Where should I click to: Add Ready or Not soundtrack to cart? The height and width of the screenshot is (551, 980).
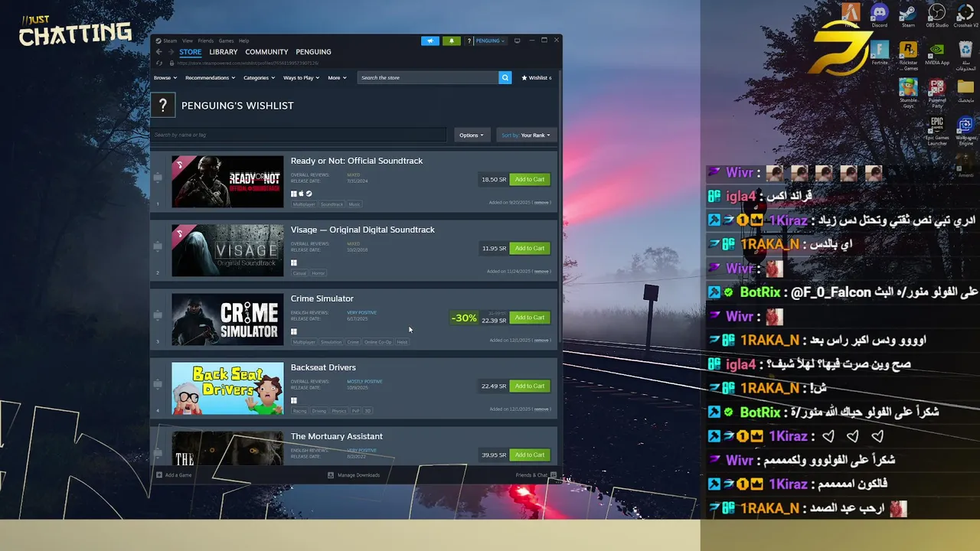click(x=530, y=179)
